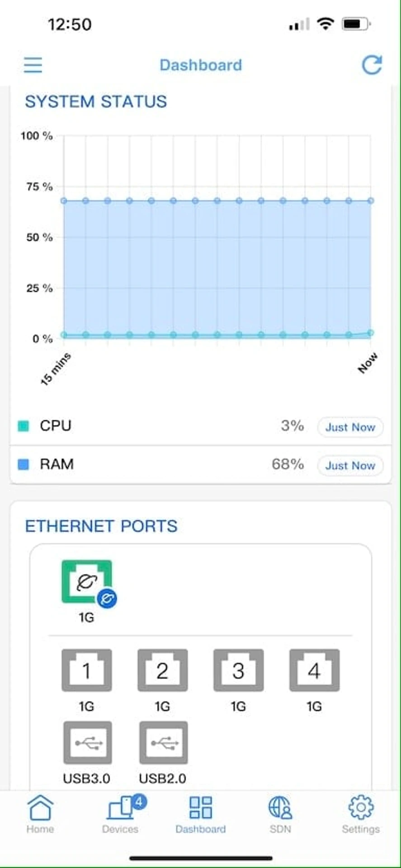Image resolution: width=401 pixels, height=868 pixels.
Task: Select Ethernet port 2
Action: [x=163, y=670]
